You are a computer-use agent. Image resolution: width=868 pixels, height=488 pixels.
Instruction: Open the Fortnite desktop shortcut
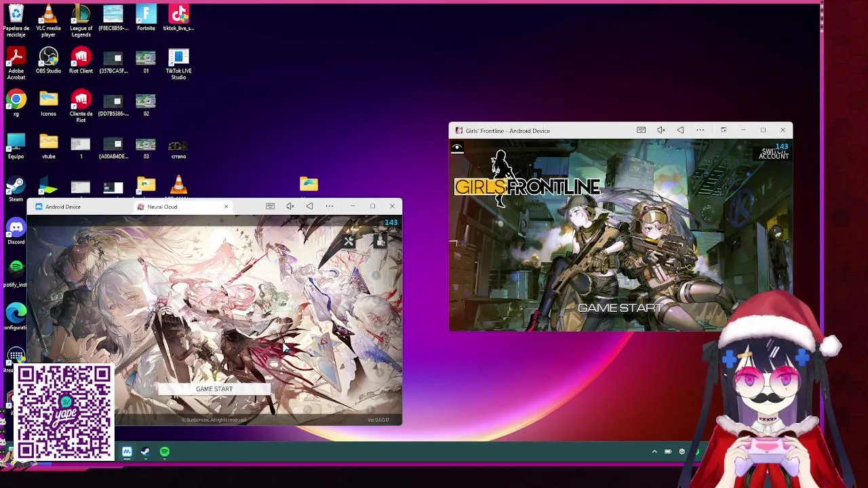click(146, 18)
